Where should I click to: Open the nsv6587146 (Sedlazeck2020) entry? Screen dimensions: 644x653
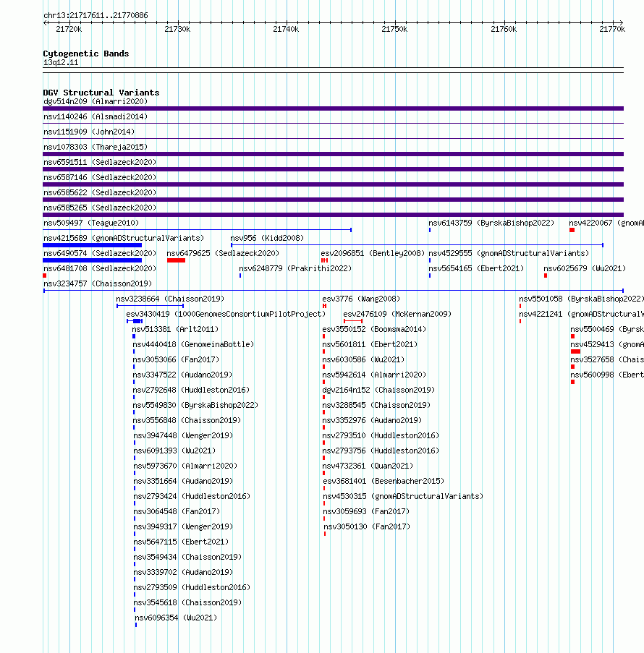click(x=100, y=177)
